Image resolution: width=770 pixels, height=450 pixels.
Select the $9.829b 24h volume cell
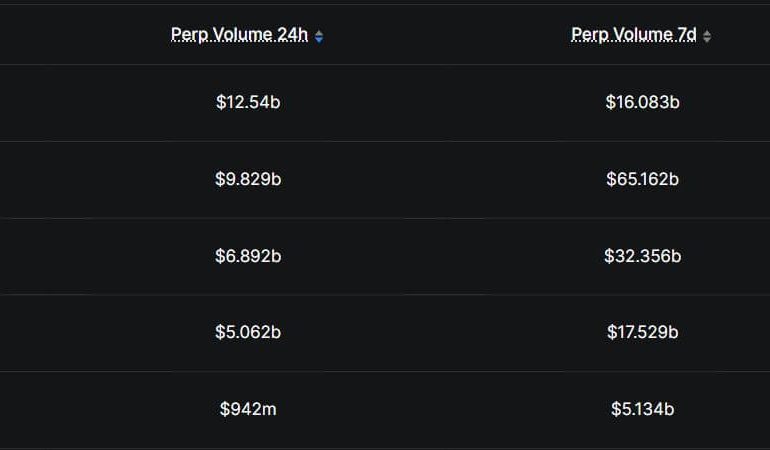click(248, 179)
